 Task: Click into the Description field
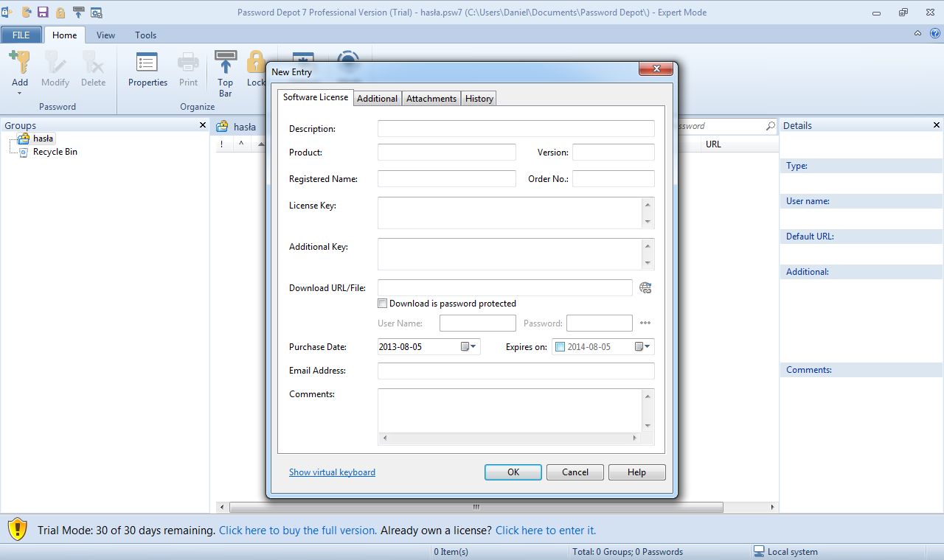516,129
